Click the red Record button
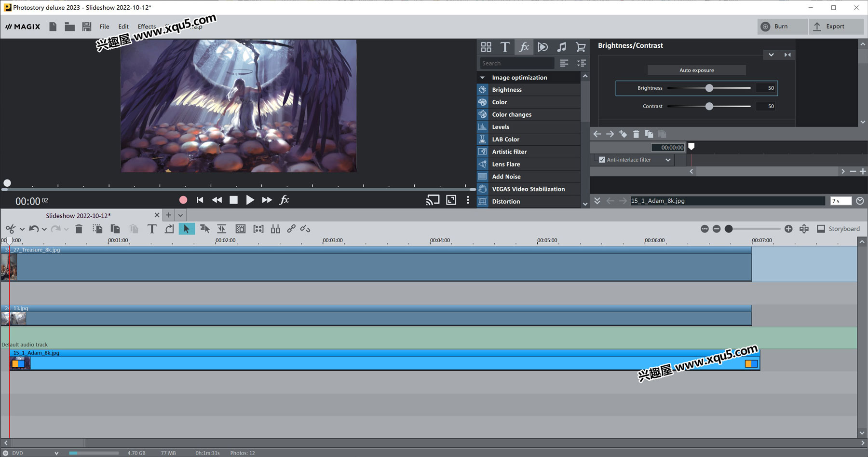This screenshot has height=457, width=868. (x=183, y=200)
